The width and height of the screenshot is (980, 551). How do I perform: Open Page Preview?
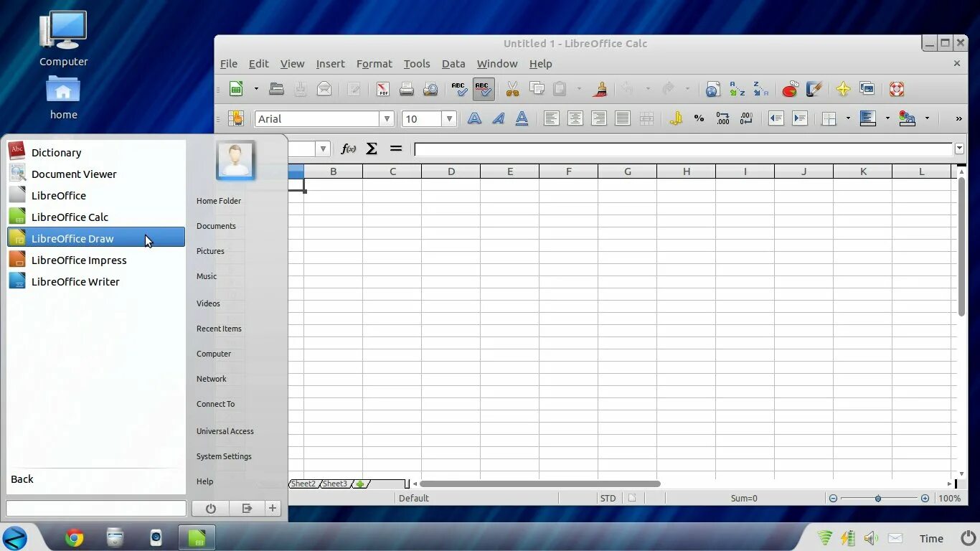point(430,89)
